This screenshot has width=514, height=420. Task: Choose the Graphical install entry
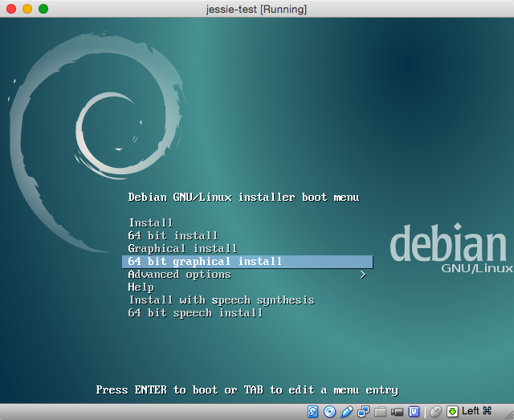point(247,248)
